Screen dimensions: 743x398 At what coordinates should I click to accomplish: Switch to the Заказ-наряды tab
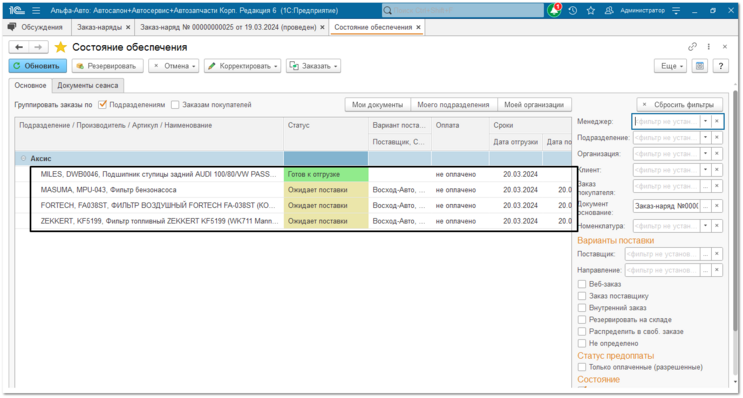pyautogui.click(x=99, y=27)
